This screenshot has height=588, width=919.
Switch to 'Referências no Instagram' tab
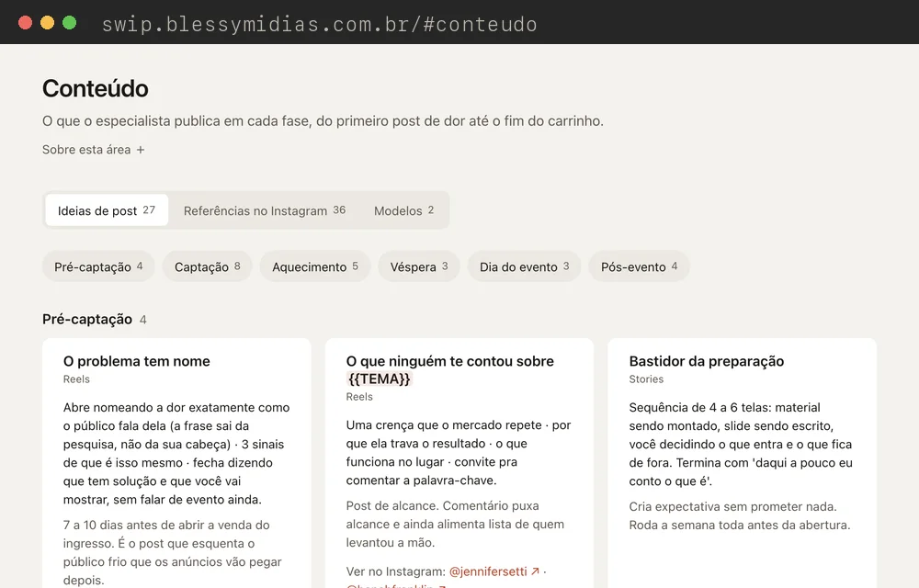265,210
